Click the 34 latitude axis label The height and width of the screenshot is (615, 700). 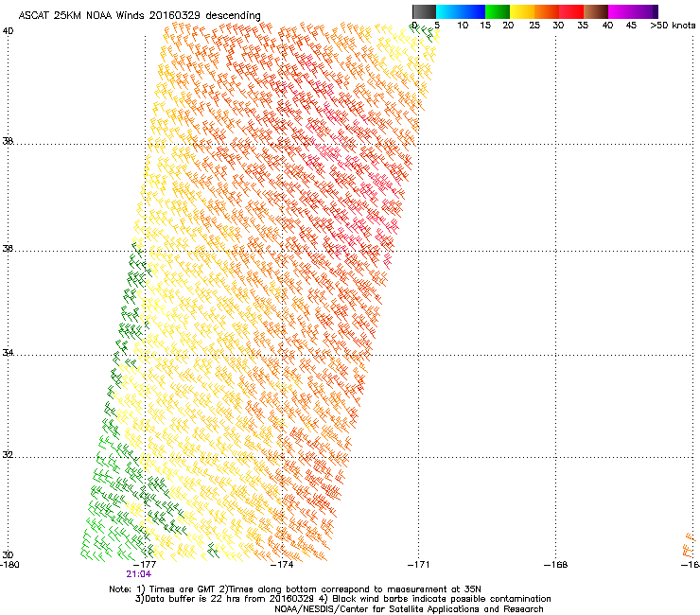tap(8, 352)
